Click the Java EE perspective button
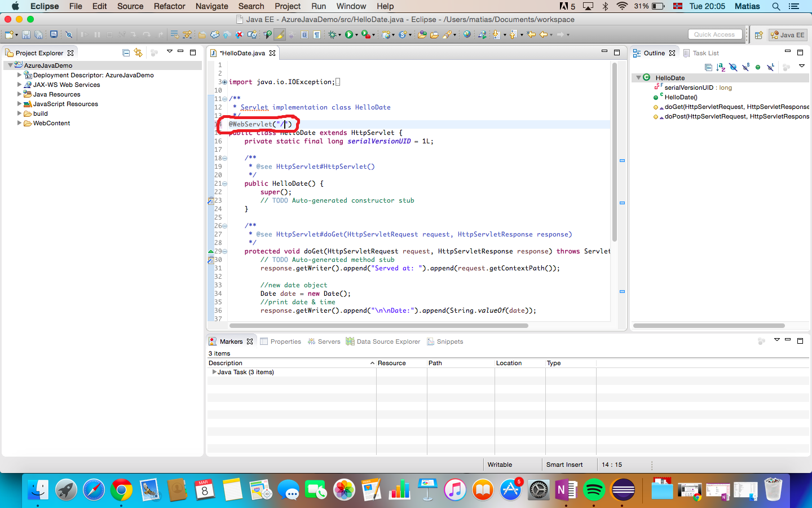812x508 pixels. click(788, 35)
